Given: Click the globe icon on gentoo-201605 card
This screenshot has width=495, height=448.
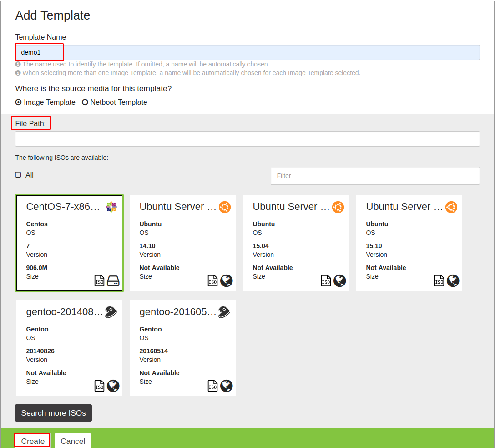Looking at the screenshot, I should (227, 386).
